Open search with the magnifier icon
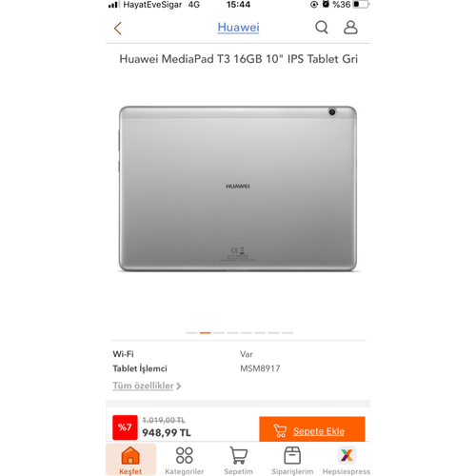This screenshot has width=476, height=476. [322, 28]
